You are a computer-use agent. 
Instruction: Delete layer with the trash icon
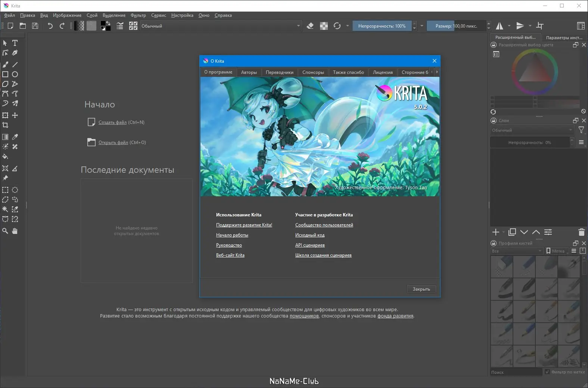click(581, 232)
